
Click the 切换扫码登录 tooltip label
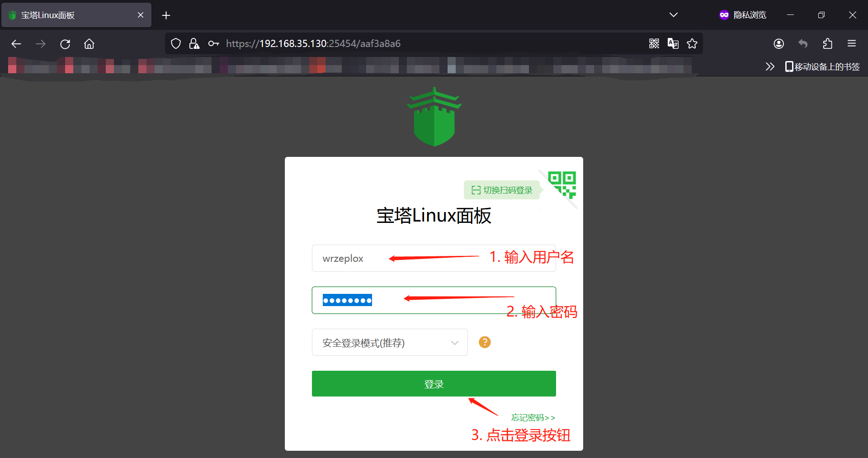coord(502,190)
